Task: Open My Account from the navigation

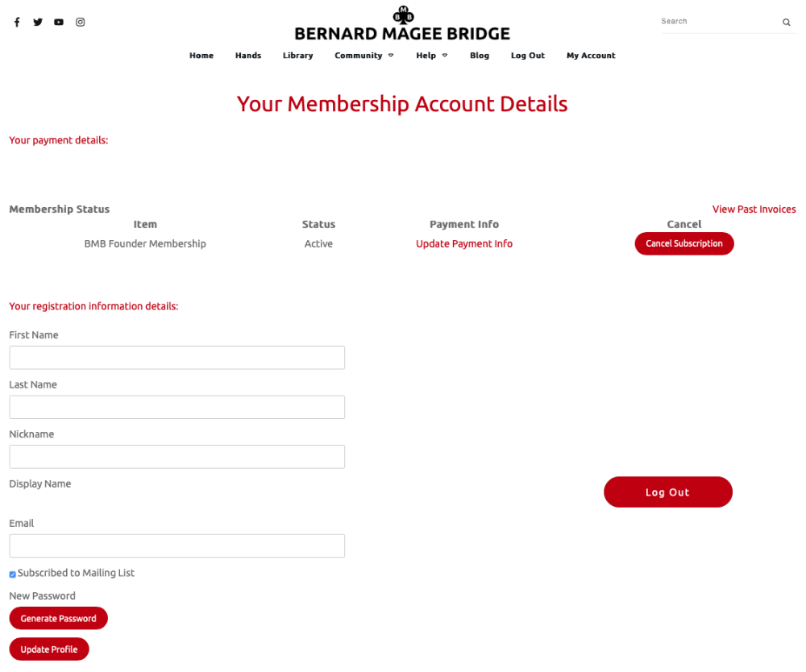Action: tap(591, 56)
